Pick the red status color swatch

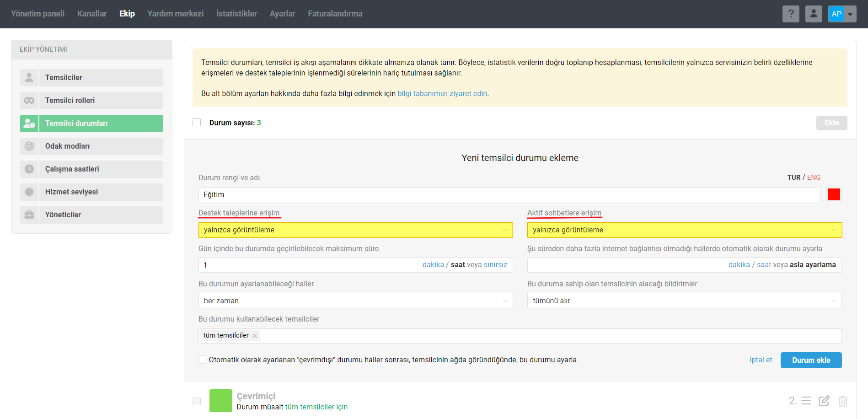click(x=834, y=194)
